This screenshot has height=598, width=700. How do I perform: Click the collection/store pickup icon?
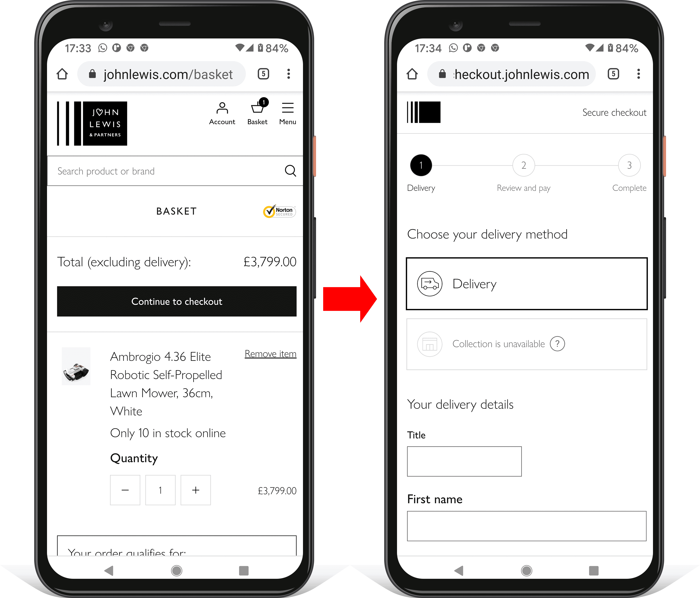[430, 343]
